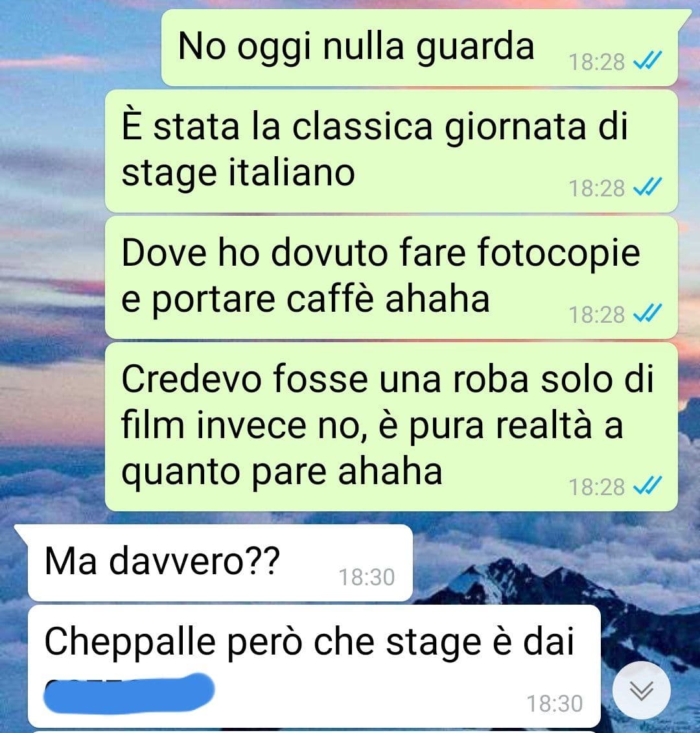Click blue double-check on 'stage italiano' message
Screen dimensions: 700x733
tap(647, 187)
